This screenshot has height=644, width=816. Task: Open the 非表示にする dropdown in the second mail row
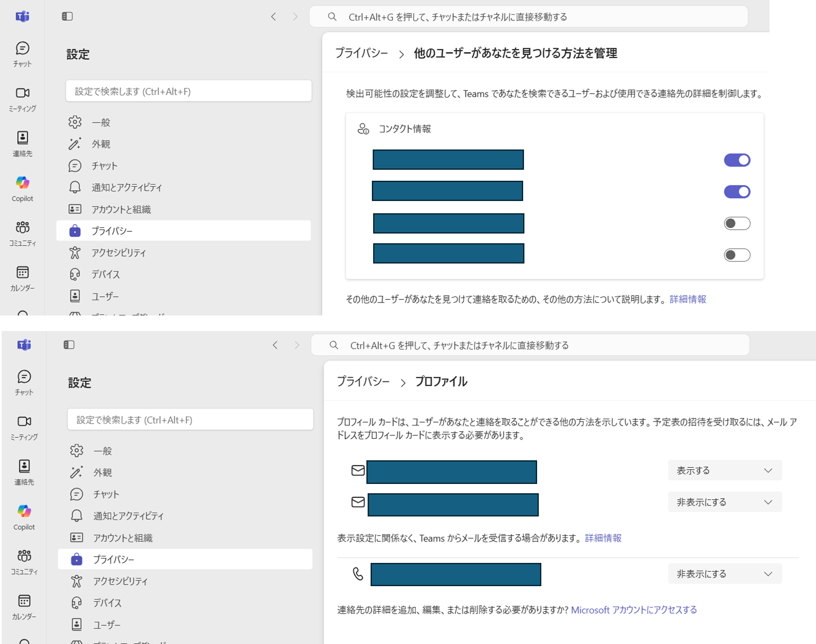coord(725,502)
